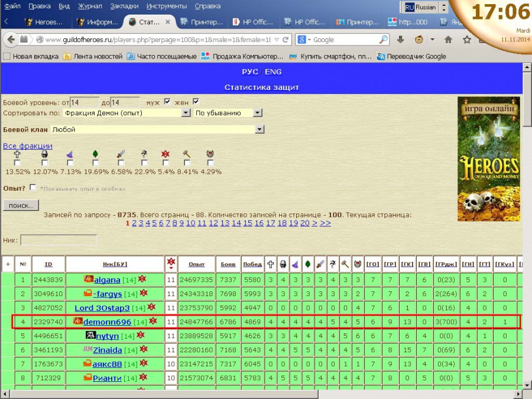Click the "Ник" text input field
Image resolution: width=532 pixels, height=399 pixels.
click(59, 240)
